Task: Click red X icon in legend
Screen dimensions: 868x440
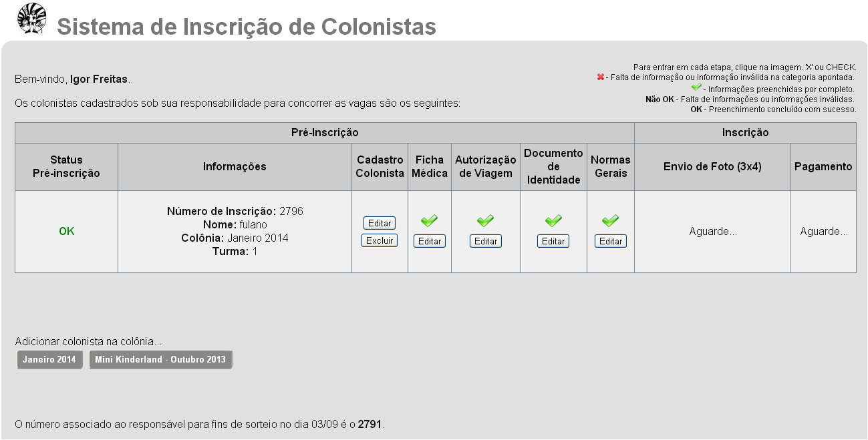Action: (x=601, y=77)
